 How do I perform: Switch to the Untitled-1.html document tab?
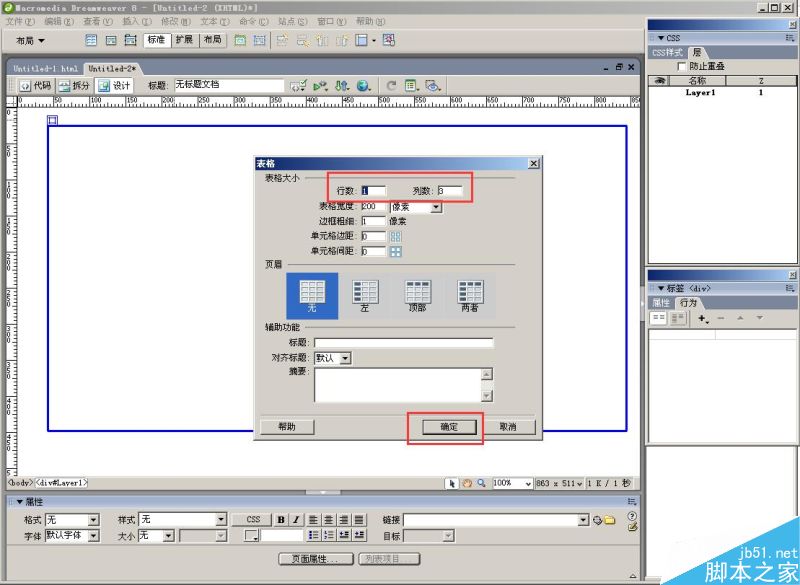[45, 68]
